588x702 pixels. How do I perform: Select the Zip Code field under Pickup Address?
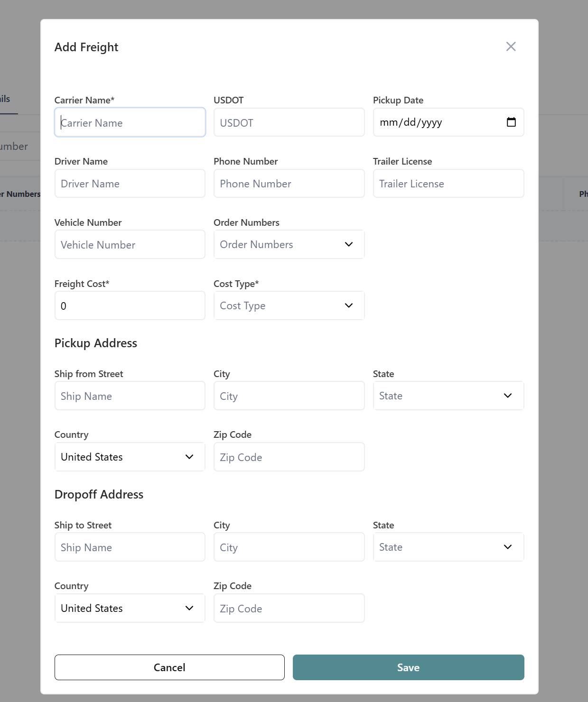(289, 457)
